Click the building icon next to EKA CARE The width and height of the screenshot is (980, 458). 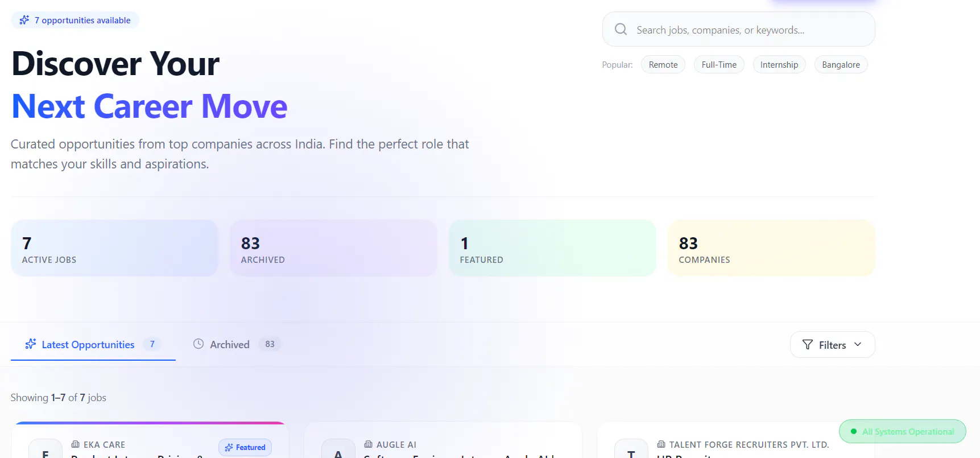(75, 444)
